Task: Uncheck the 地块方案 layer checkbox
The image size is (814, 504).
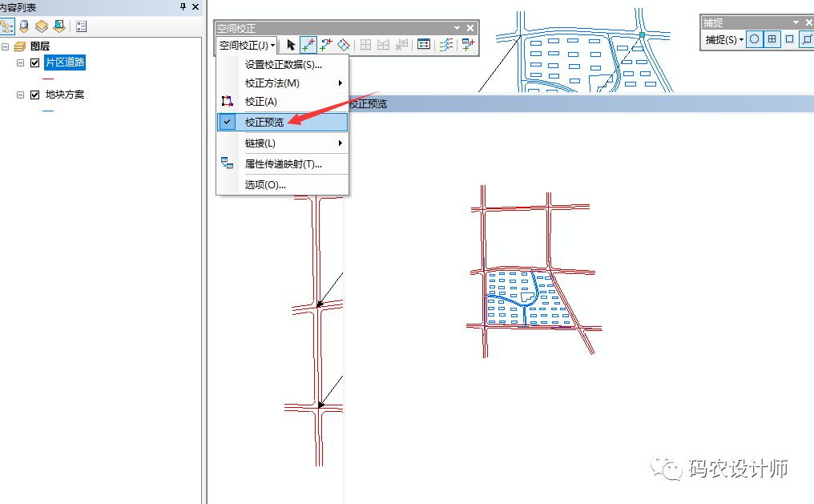Action: click(34, 95)
